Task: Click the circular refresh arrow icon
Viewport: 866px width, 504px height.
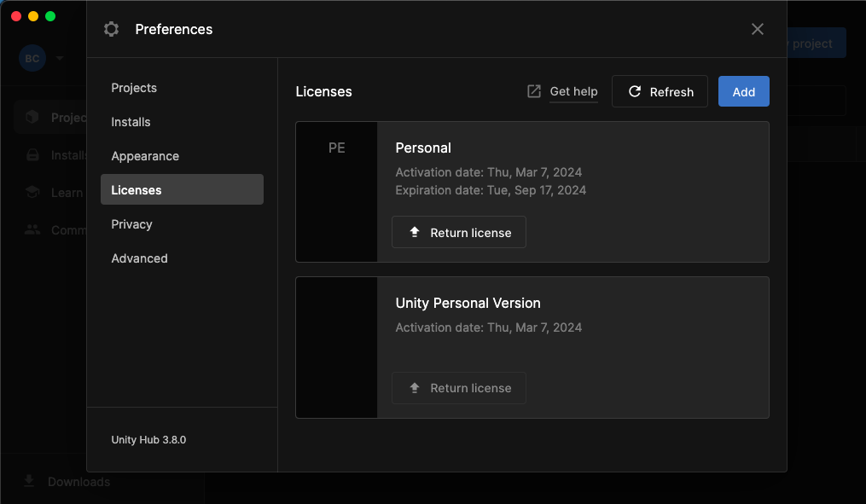Action: click(x=635, y=91)
